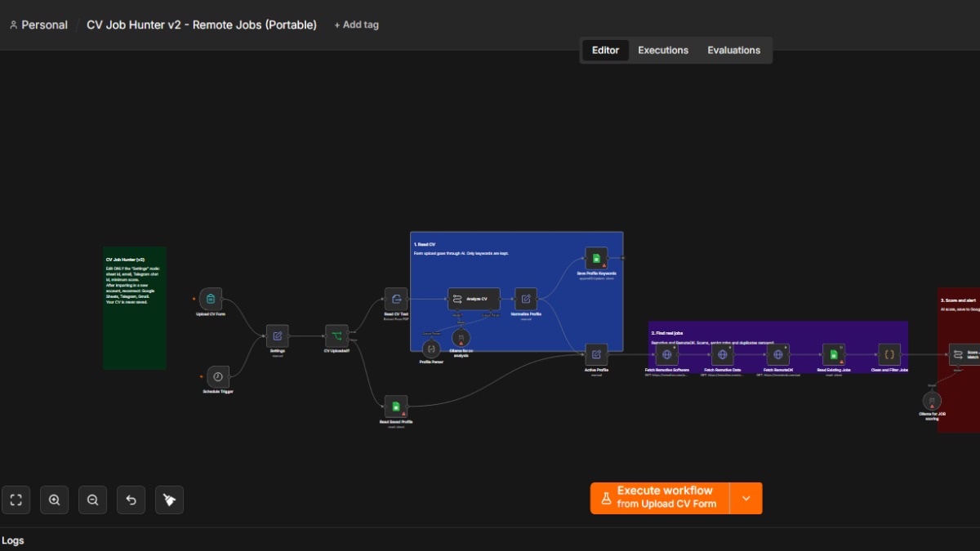
Task: Select the Read CV Text node
Action: [396, 299]
